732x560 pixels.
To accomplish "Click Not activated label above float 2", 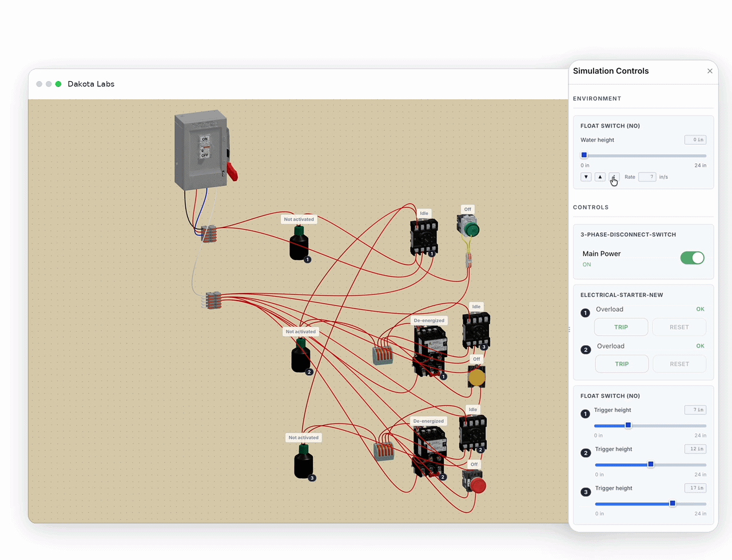I will click(301, 331).
